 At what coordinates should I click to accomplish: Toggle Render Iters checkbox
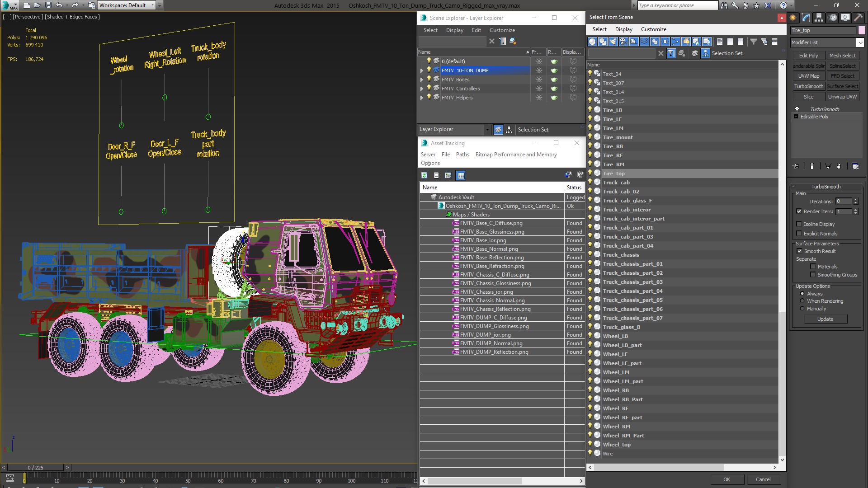click(x=799, y=211)
